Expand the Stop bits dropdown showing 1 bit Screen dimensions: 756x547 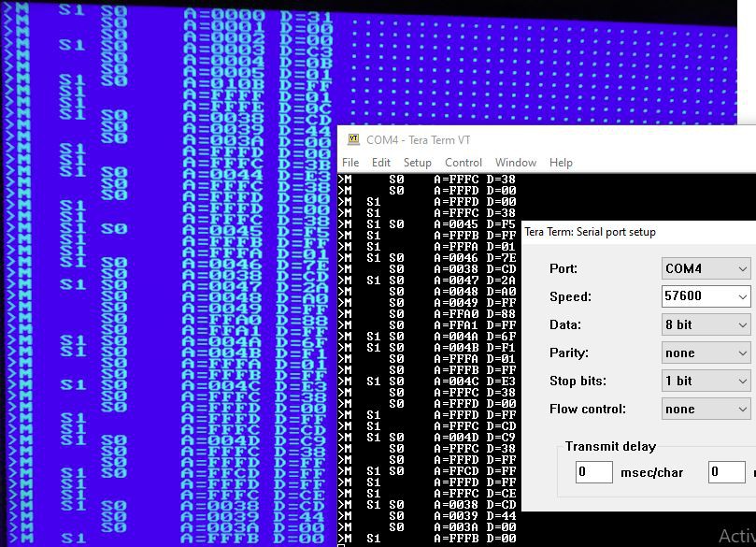point(743,381)
